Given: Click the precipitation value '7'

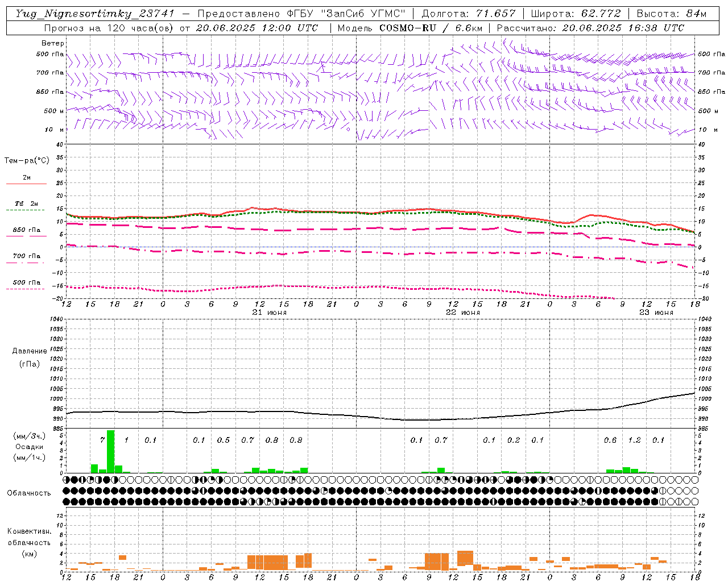Looking at the screenshot, I should coord(102,440).
